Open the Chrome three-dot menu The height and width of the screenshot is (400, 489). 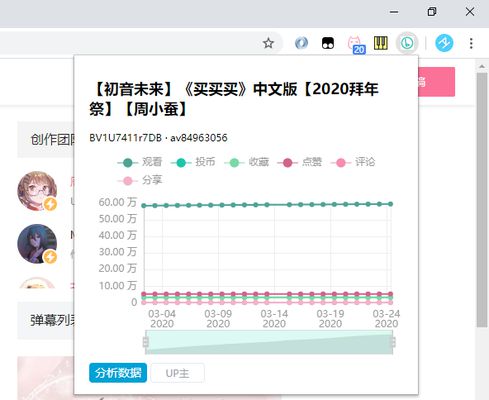click(x=471, y=43)
